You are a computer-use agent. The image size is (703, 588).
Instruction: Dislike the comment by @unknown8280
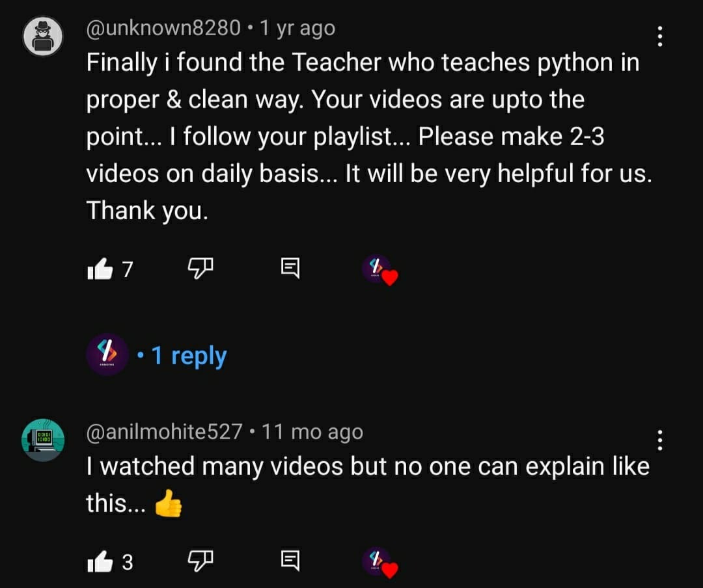[x=200, y=269]
